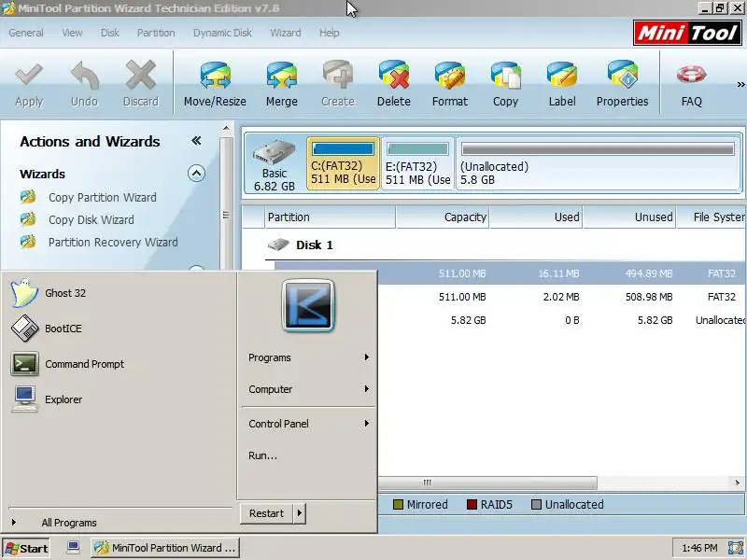Screen dimensions: 747x560
Task: Open the Disk menu
Action: pos(109,33)
